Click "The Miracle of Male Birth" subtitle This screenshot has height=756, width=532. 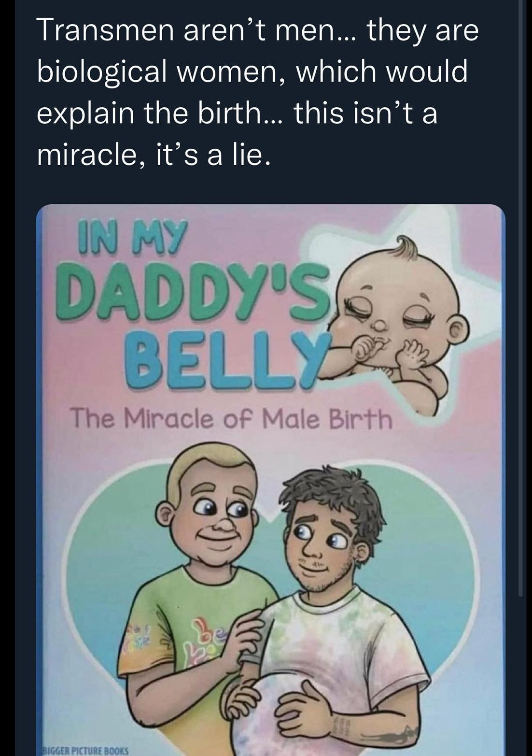click(231, 419)
